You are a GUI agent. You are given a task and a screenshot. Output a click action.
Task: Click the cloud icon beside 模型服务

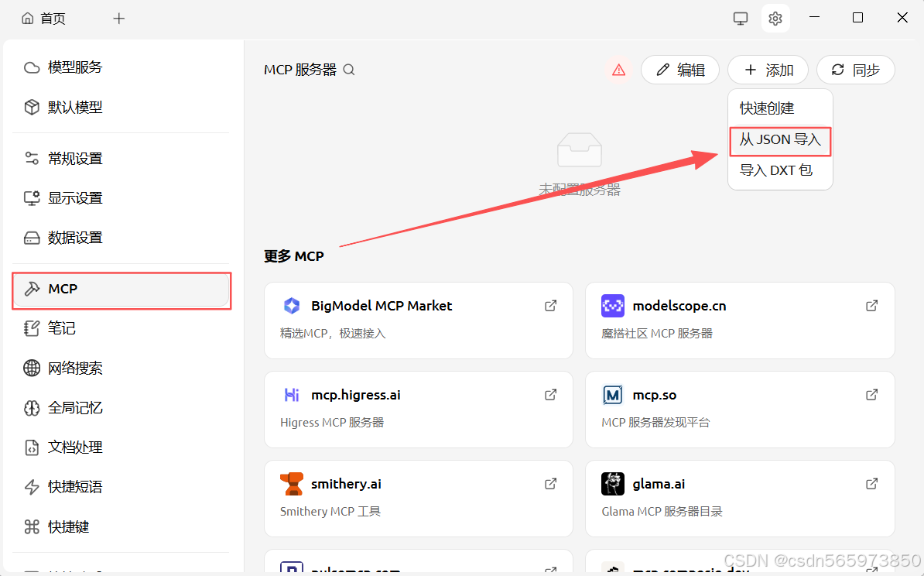pos(32,67)
